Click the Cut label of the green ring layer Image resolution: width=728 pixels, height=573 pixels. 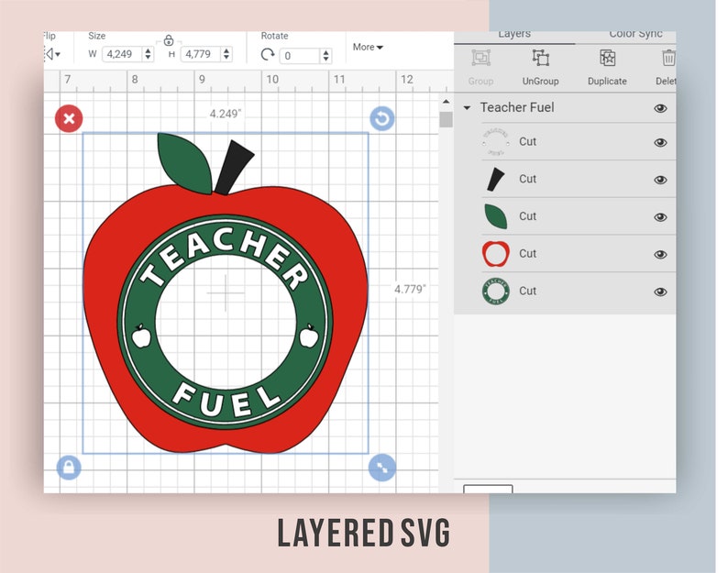(527, 291)
